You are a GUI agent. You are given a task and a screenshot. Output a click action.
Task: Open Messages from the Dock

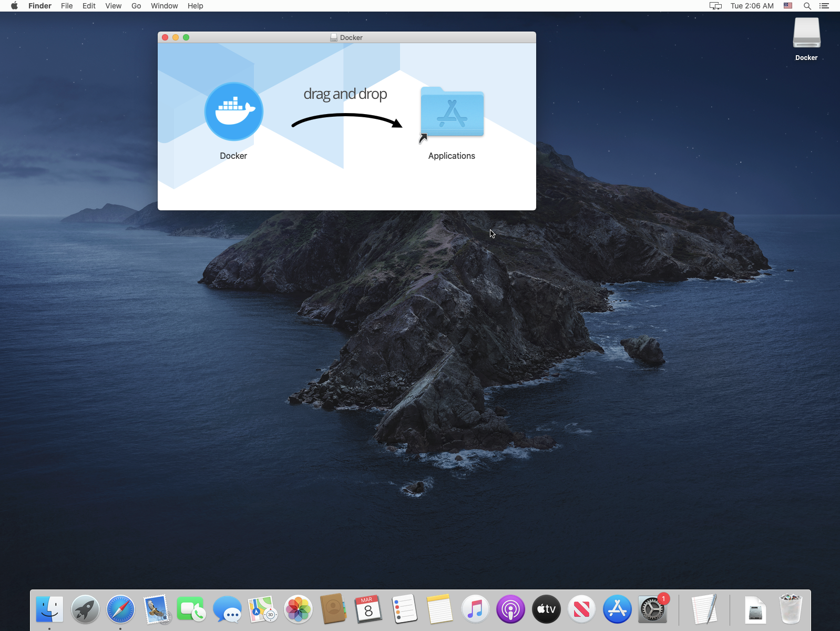coord(227,609)
